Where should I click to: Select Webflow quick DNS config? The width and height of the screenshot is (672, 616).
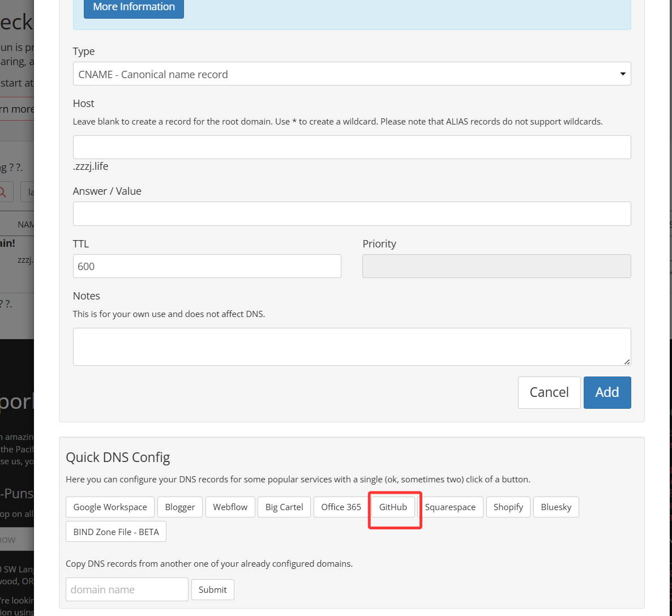(x=230, y=507)
